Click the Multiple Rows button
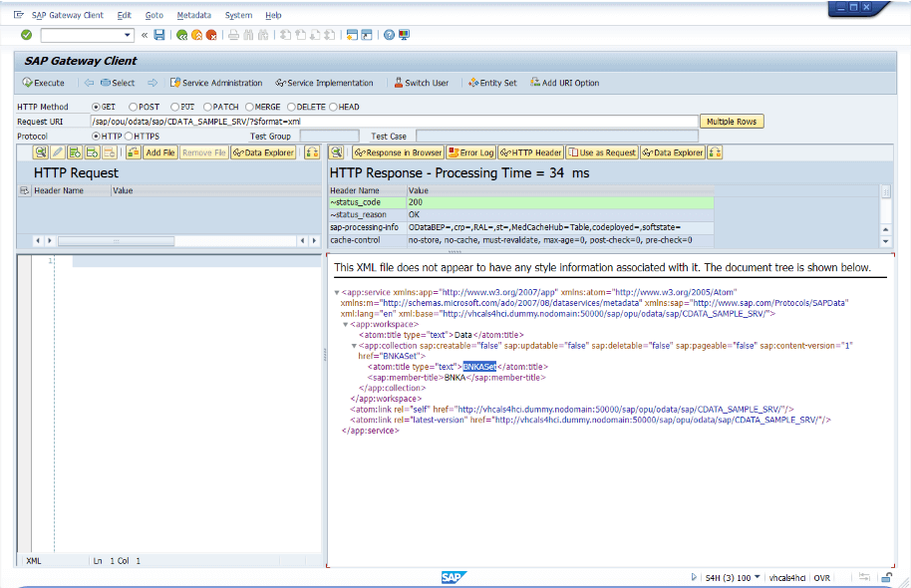 [x=732, y=122]
